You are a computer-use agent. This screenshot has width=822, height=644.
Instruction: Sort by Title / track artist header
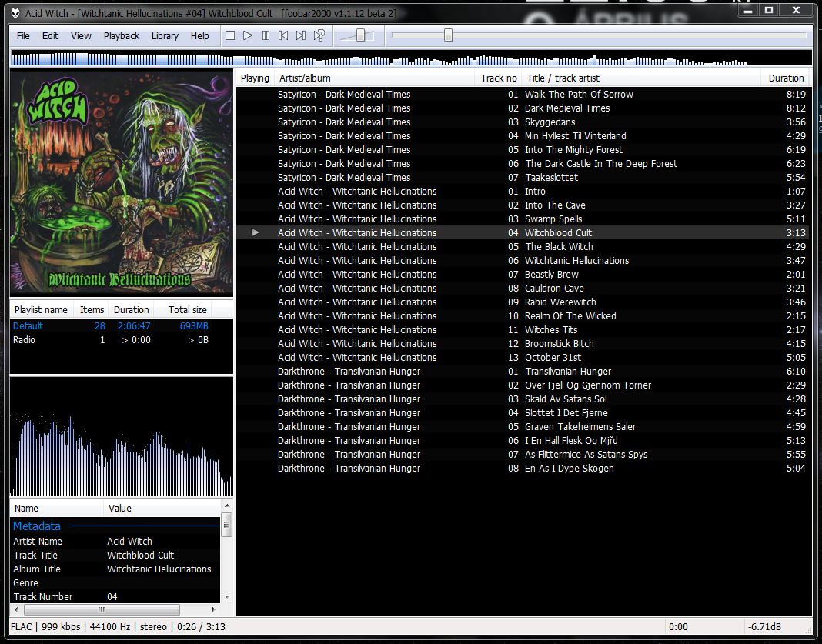[640, 78]
